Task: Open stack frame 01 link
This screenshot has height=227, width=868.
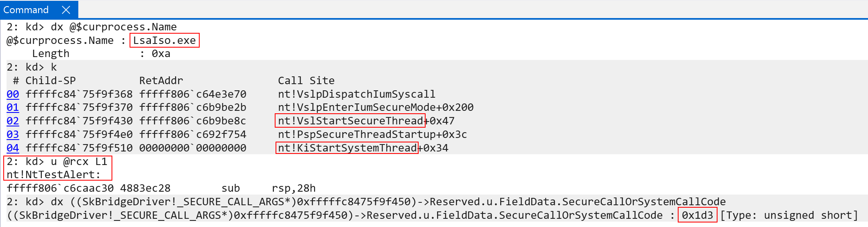Action: coord(13,108)
